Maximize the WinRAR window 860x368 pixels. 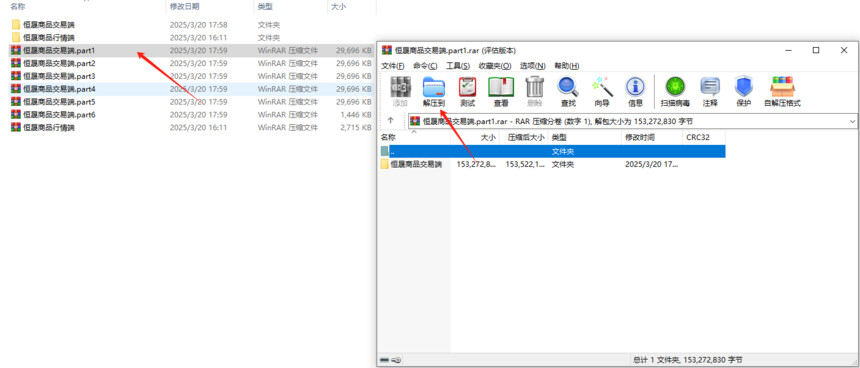click(816, 50)
